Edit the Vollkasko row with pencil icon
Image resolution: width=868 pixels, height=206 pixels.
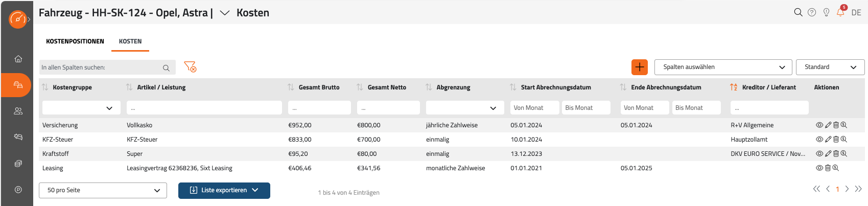click(x=828, y=125)
